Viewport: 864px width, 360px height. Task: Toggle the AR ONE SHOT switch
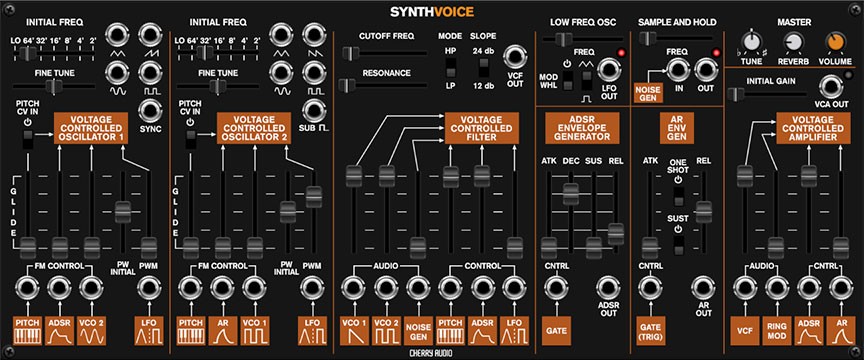pos(678,197)
